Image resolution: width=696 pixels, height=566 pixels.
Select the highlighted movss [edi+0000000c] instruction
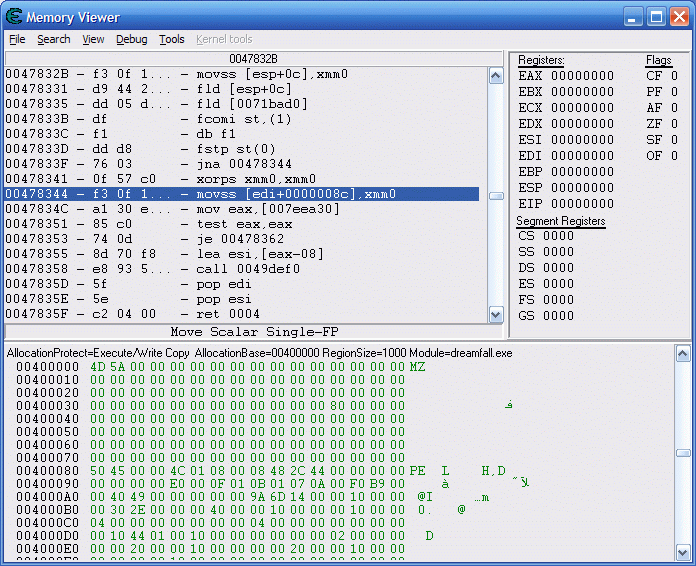tap(241, 195)
